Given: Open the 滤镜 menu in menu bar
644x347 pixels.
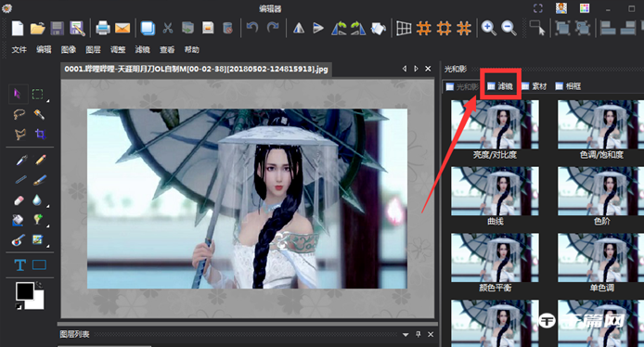Looking at the screenshot, I should click(142, 50).
